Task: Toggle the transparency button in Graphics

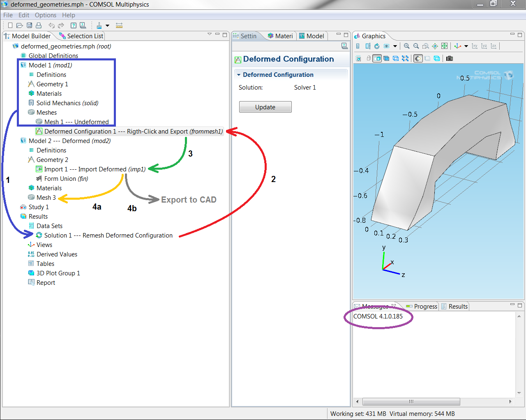Action: [427, 58]
